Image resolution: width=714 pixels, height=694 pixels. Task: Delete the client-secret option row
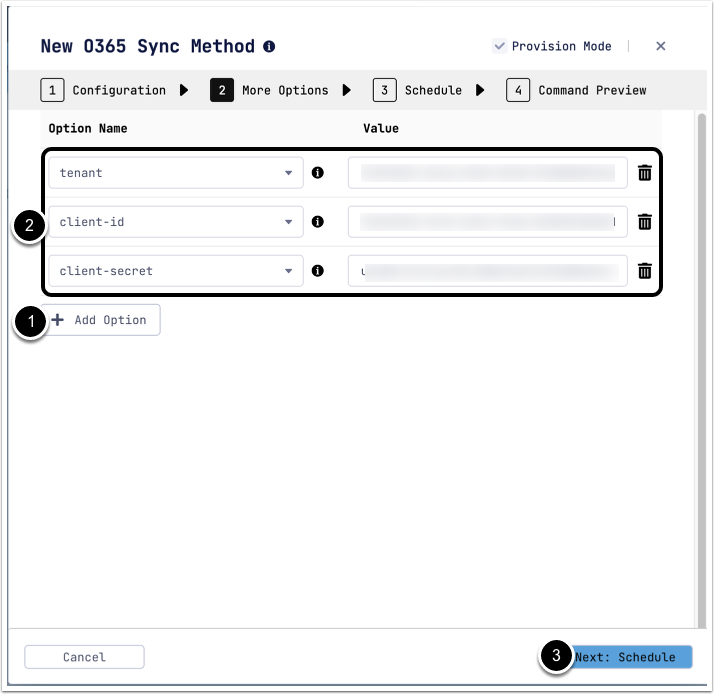click(644, 271)
